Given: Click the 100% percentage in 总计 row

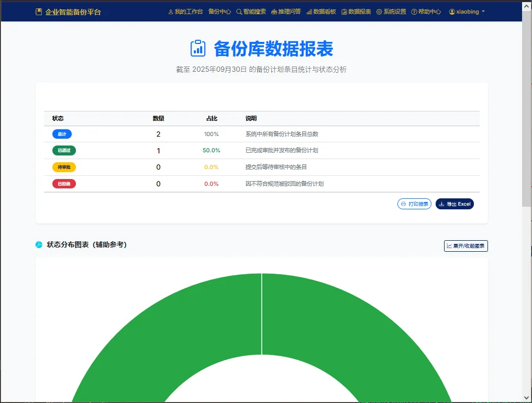Looking at the screenshot, I should click(x=212, y=134).
